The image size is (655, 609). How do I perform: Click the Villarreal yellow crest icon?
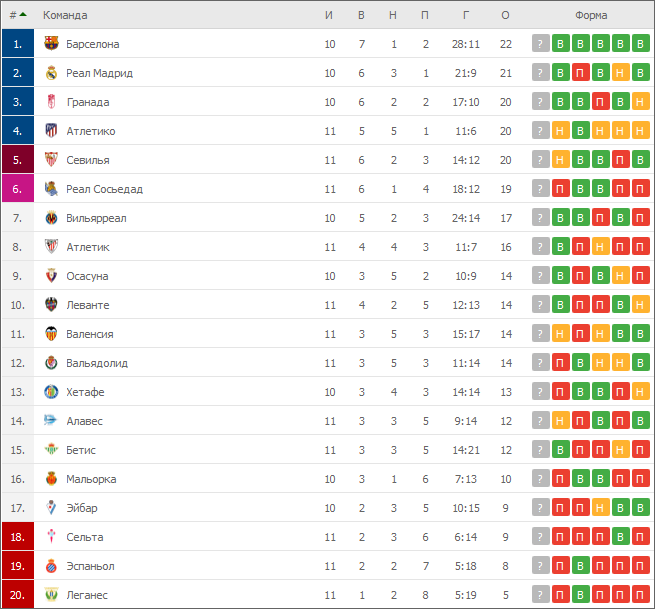(51, 218)
